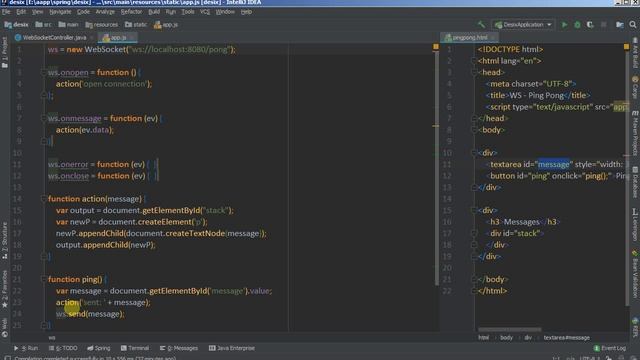640x360 pixels.
Task: Open Maven Projects panel on right strip
Action: click(635, 133)
